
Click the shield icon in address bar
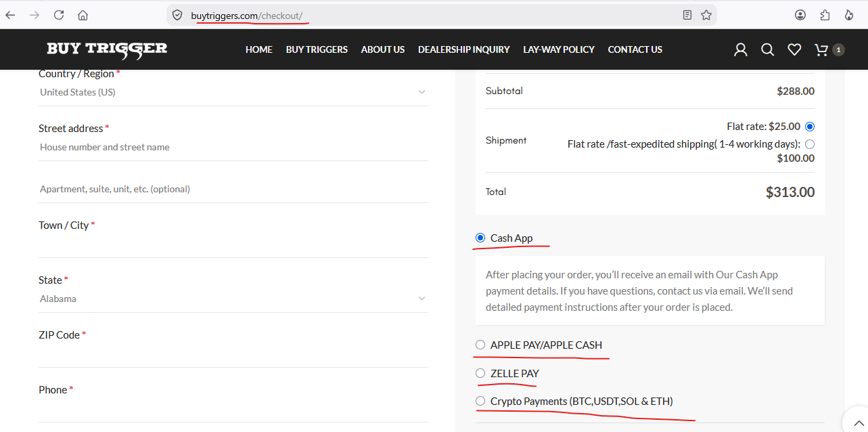(x=177, y=15)
